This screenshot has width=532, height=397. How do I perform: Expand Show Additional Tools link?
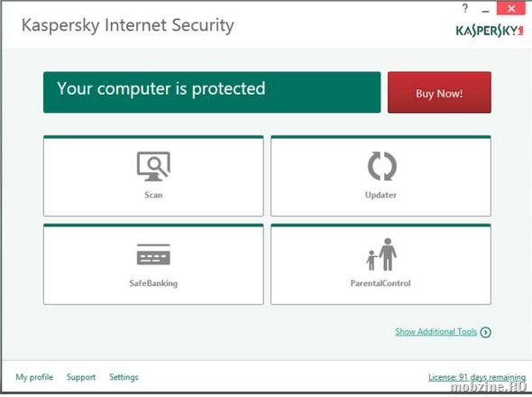pyautogui.click(x=436, y=332)
